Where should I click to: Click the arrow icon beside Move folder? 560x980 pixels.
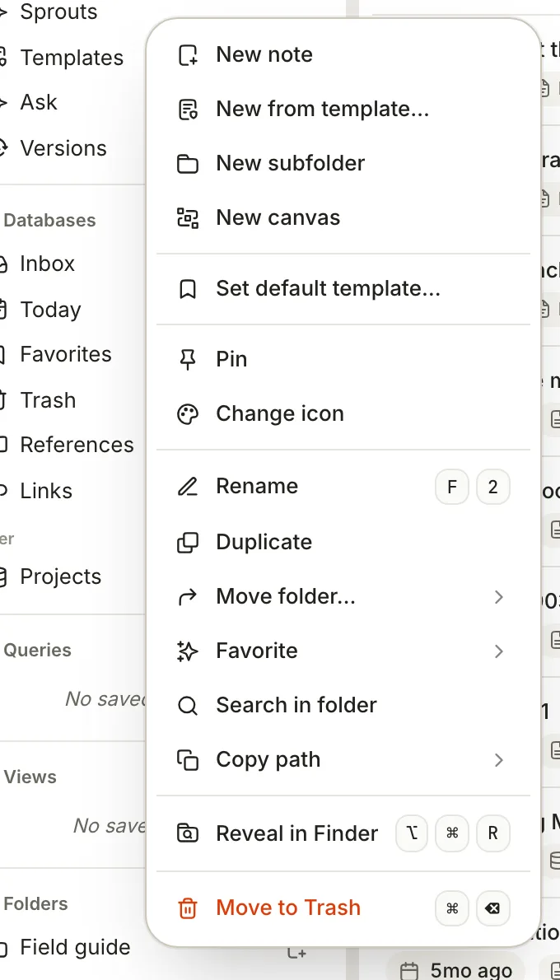[188, 597]
